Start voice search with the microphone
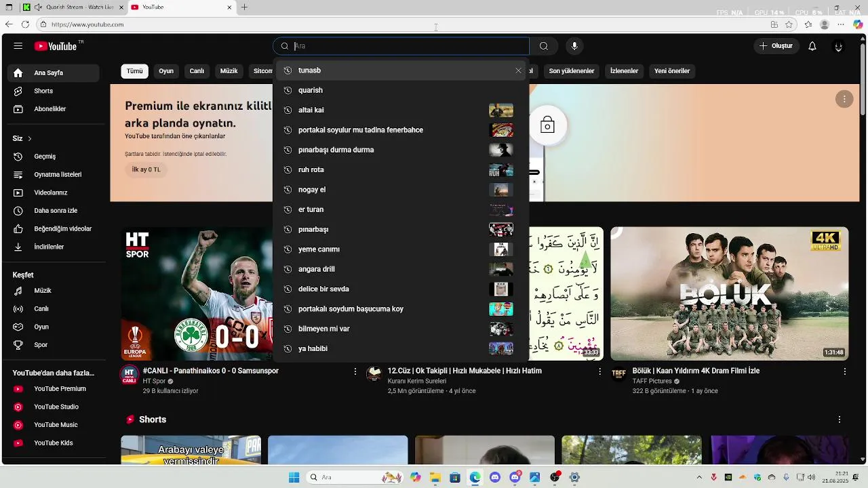Screen dimensions: 868x488 [574, 46]
